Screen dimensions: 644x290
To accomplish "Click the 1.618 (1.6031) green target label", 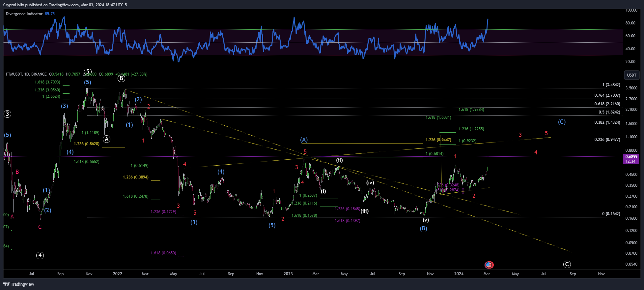I will [x=438, y=117].
